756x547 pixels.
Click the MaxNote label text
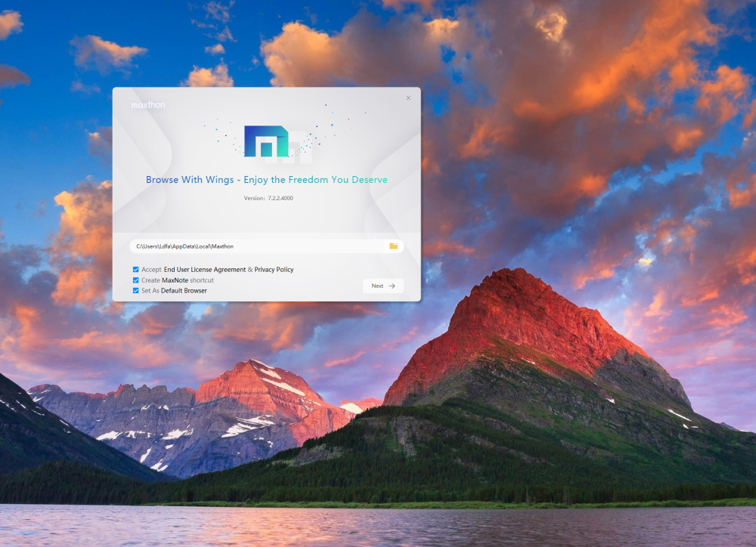pyautogui.click(x=175, y=280)
